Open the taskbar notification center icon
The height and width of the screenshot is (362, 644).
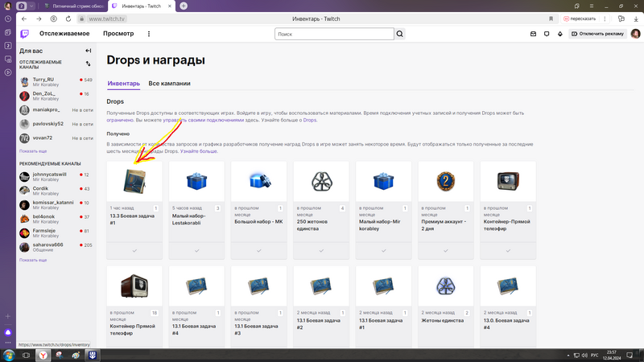point(630,356)
